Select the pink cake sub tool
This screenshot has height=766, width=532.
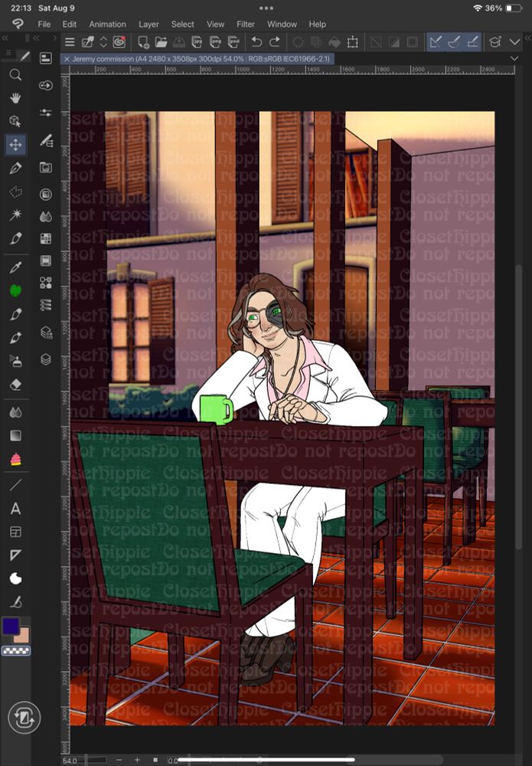(x=15, y=459)
